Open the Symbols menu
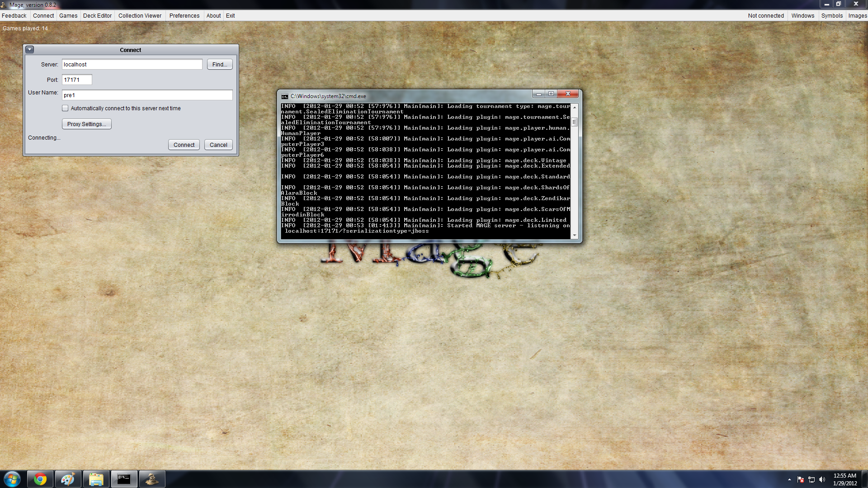 [832, 16]
